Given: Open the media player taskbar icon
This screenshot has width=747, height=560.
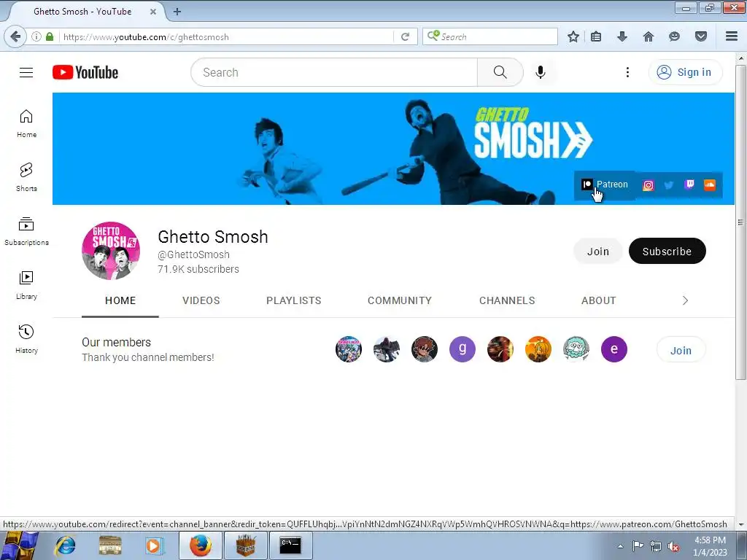Looking at the screenshot, I should tap(153, 545).
